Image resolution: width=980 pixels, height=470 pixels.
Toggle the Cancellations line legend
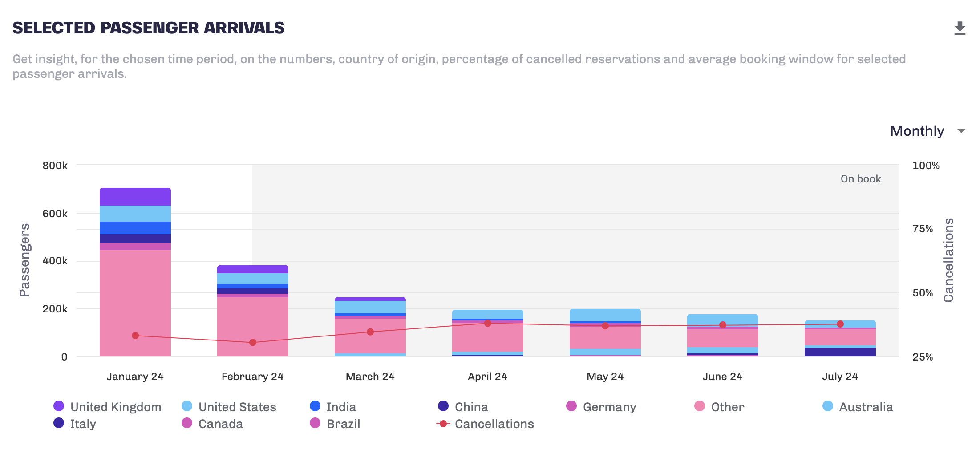point(485,424)
